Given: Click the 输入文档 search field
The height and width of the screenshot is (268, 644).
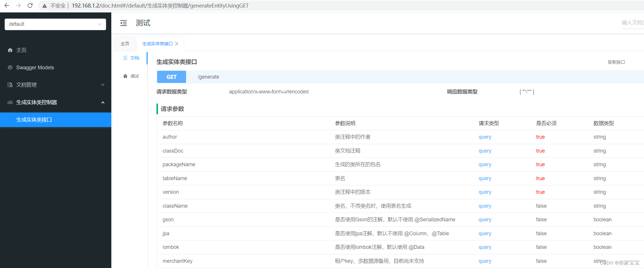Looking at the screenshot, I should click(x=633, y=22).
